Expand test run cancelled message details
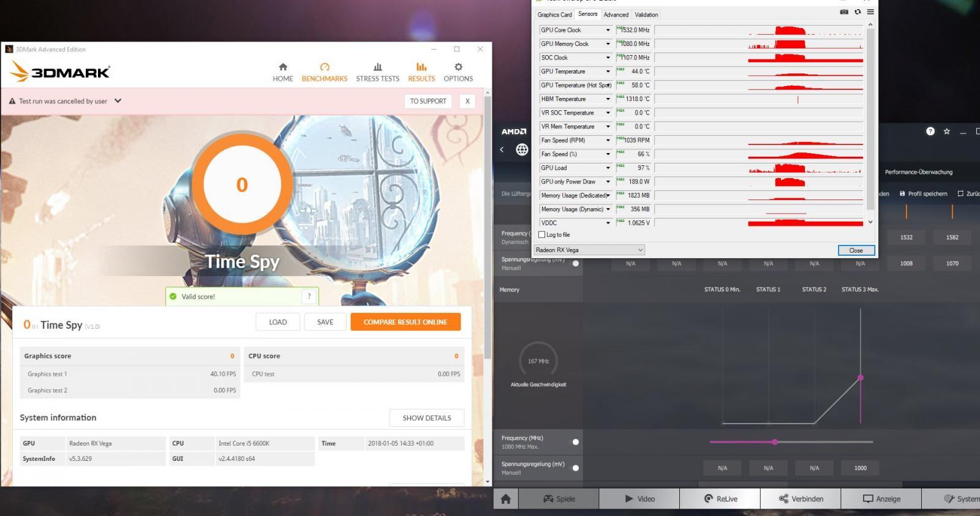 [x=118, y=101]
